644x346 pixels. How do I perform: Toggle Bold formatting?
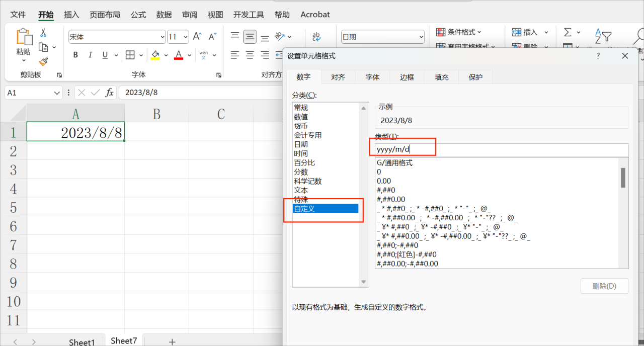pyautogui.click(x=75, y=55)
